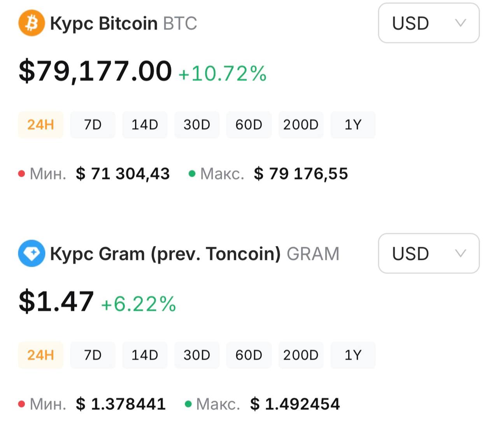Show 1Y Bitcoin price range
Viewport: 498px width, 448px height.
tap(353, 125)
